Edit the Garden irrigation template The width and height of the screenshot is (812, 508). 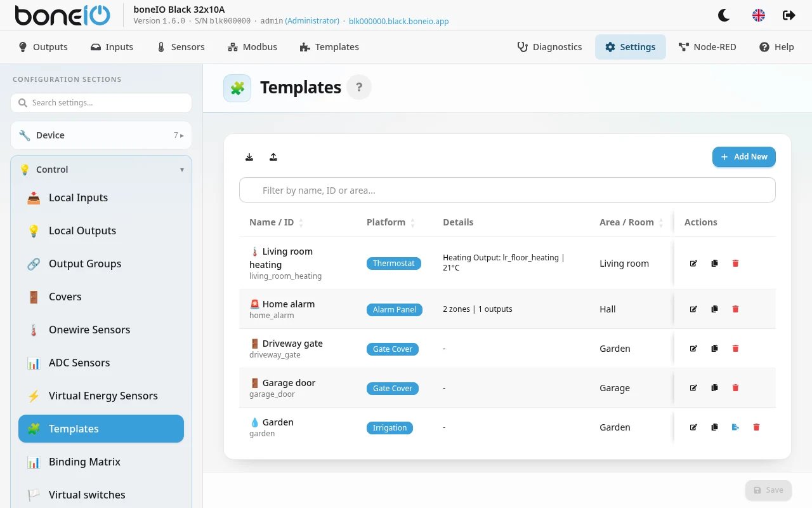coord(693,427)
